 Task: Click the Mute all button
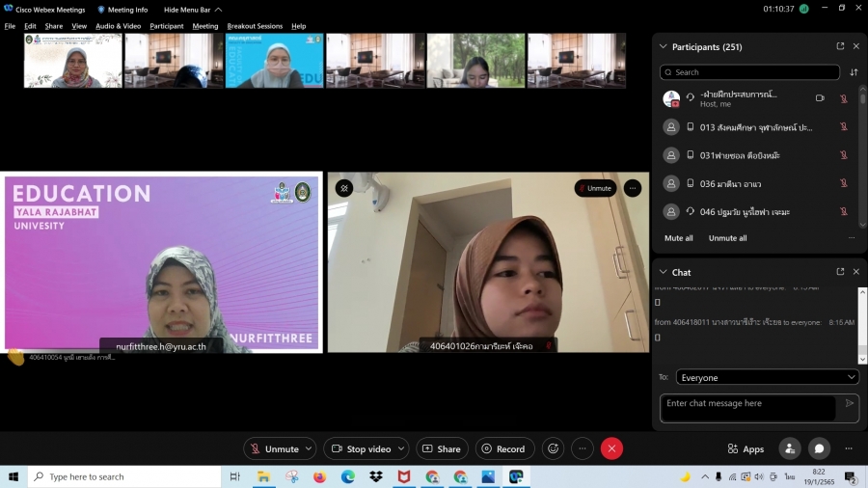click(x=678, y=238)
